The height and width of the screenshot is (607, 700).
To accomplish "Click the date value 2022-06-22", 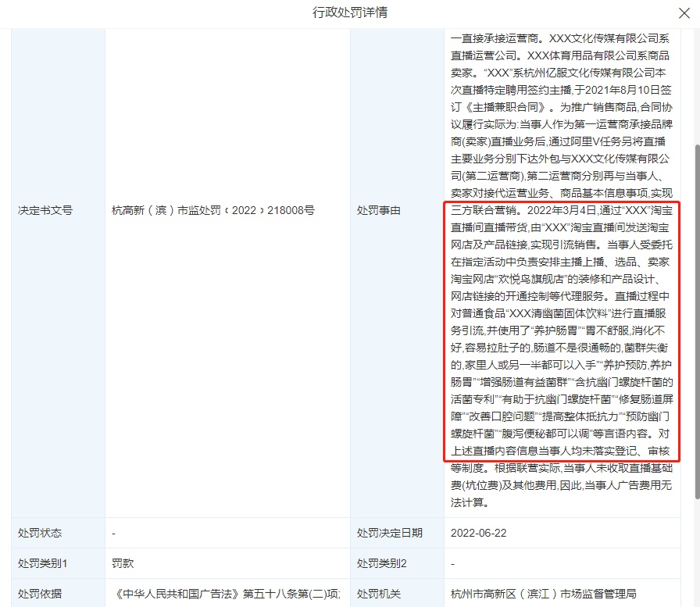I will pos(479,533).
